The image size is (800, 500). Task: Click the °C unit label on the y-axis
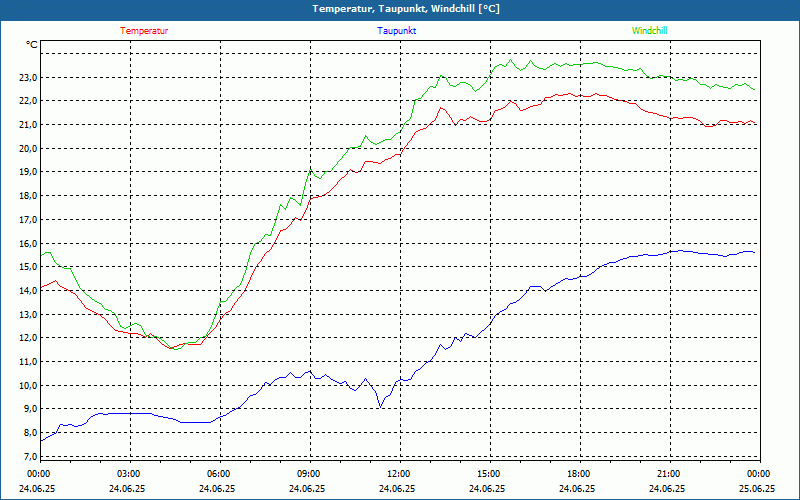click(x=32, y=45)
